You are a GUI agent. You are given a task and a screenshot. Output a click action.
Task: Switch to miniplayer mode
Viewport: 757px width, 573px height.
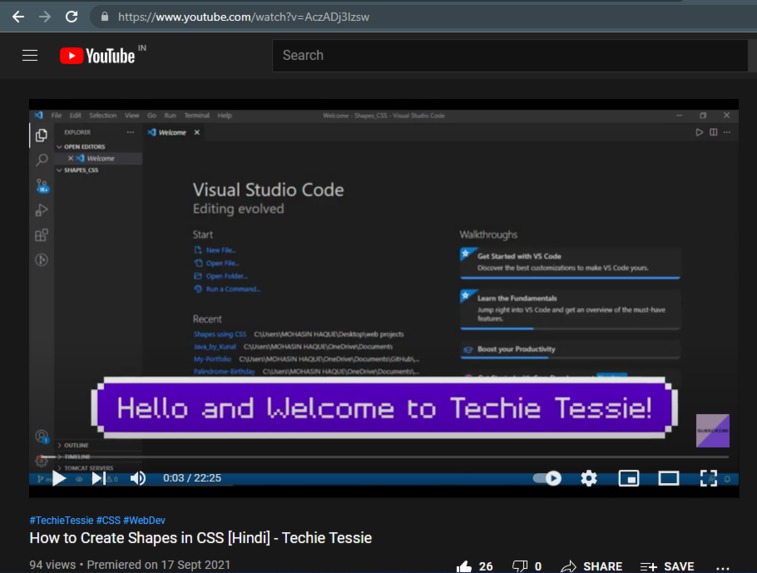pyautogui.click(x=629, y=478)
